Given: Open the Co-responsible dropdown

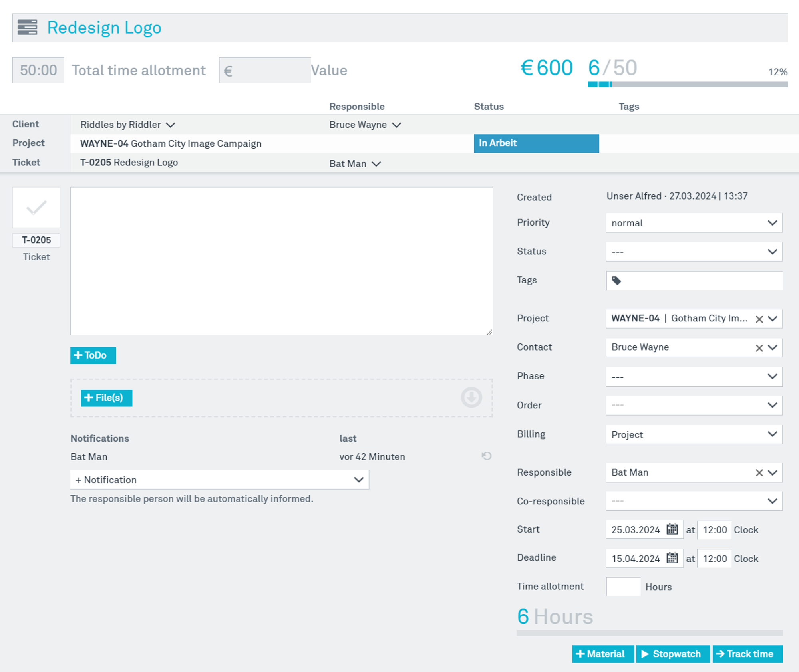Looking at the screenshot, I should click(694, 501).
